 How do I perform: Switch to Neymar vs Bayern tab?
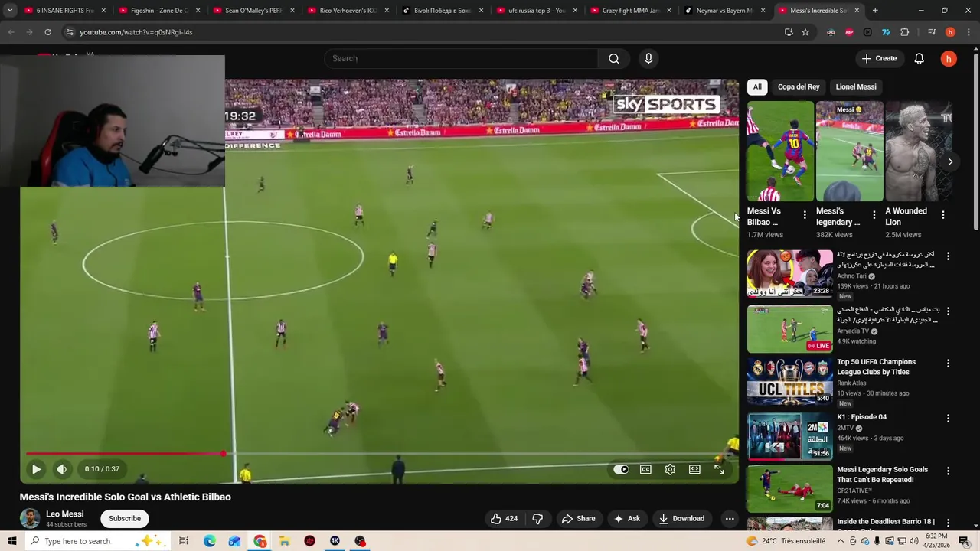(x=723, y=11)
